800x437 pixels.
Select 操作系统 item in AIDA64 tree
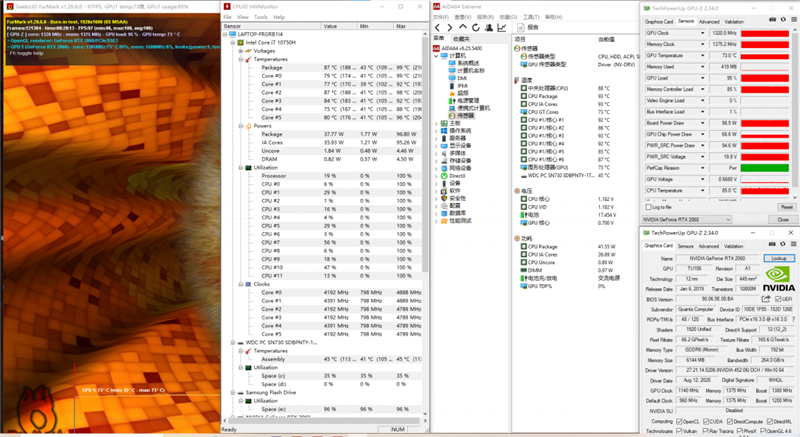pyautogui.click(x=456, y=131)
